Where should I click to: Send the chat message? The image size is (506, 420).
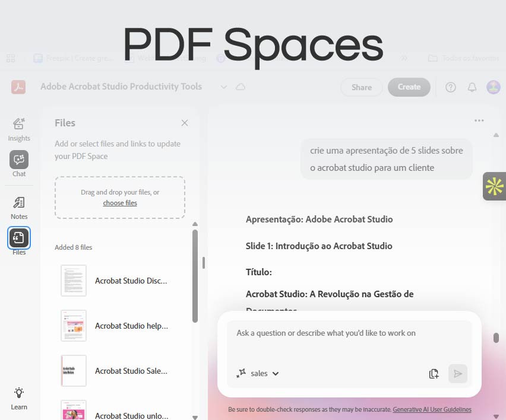coord(457,374)
